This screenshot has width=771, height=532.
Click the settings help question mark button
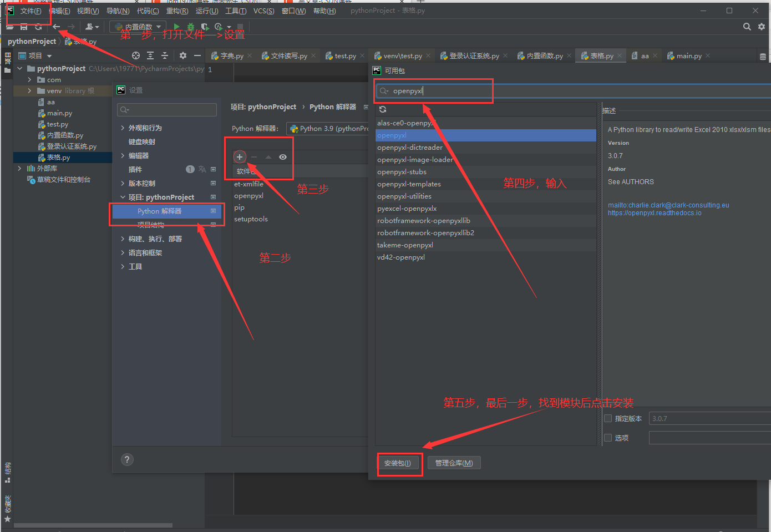pos(127,459)
